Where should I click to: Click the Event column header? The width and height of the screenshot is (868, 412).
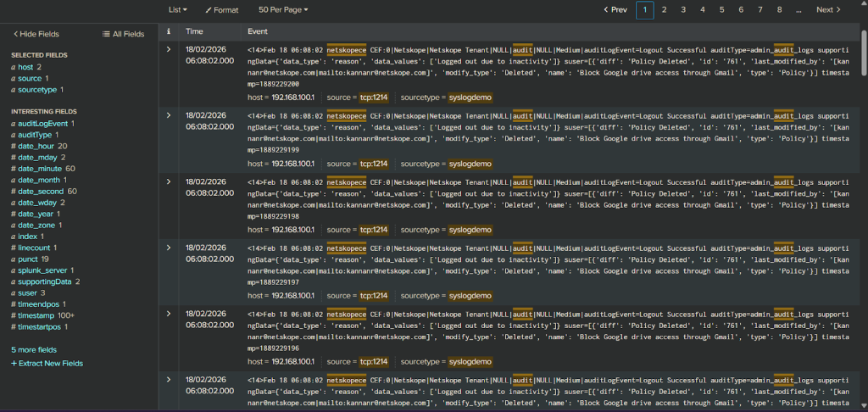[x=258, y=31]
